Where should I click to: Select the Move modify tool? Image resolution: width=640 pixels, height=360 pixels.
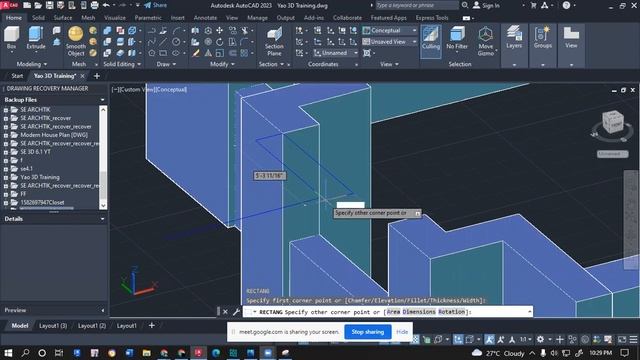pos(220,31)
